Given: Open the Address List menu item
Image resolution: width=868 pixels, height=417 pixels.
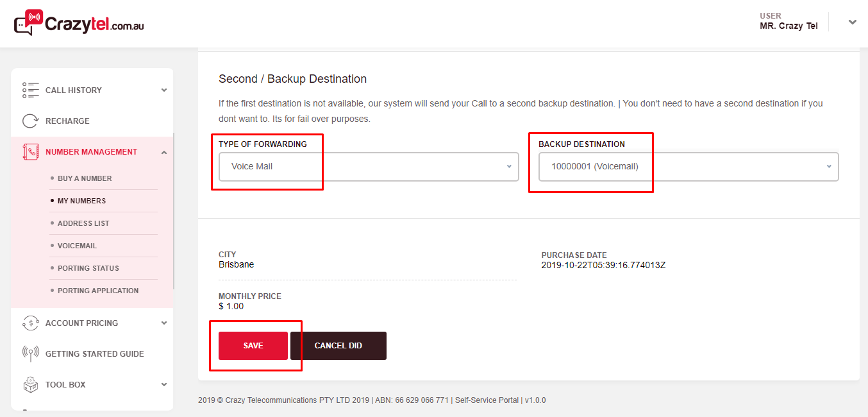Looking at the screenshot, I should (x=83, y=223).
